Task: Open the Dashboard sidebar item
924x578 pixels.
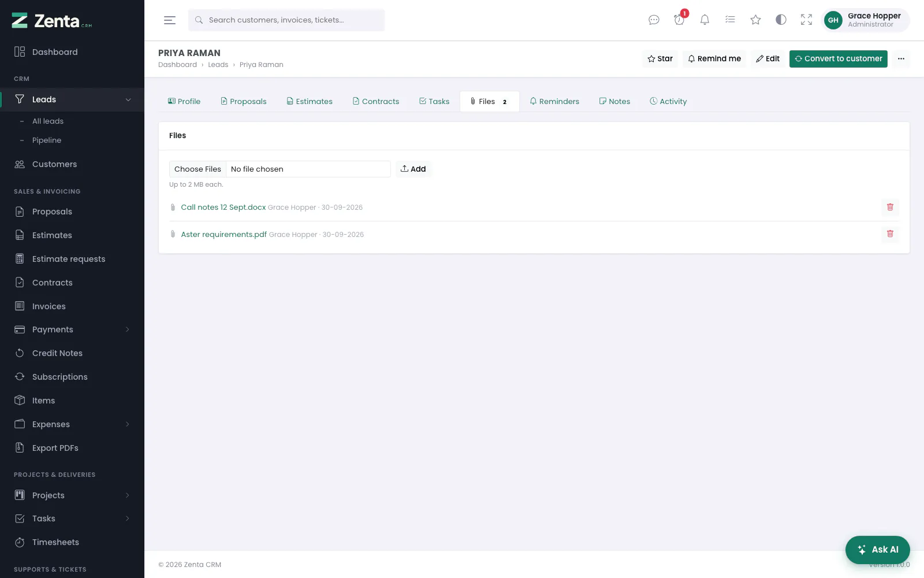Action: (x=72, y=52)
